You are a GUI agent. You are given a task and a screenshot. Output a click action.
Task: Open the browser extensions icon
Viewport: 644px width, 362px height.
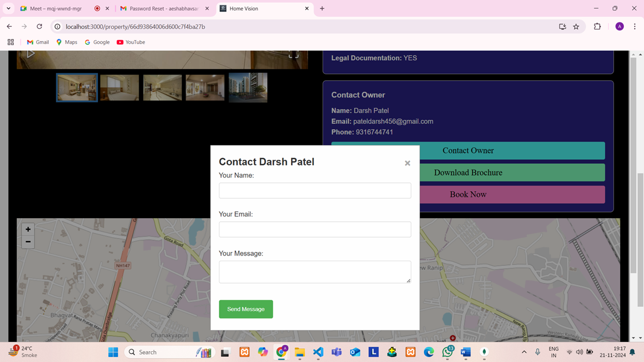pyautogui.click(x=596, y=26)
